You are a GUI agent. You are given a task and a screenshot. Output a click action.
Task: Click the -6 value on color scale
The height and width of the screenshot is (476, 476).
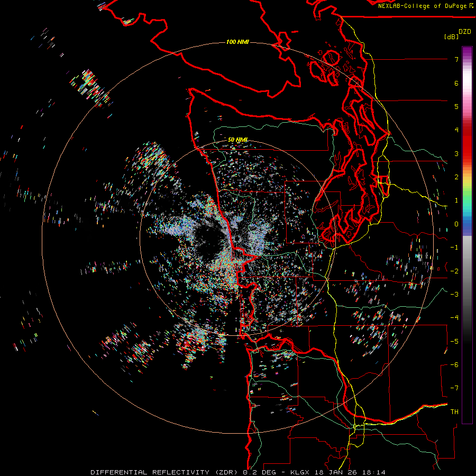click(x=454, y=364)
